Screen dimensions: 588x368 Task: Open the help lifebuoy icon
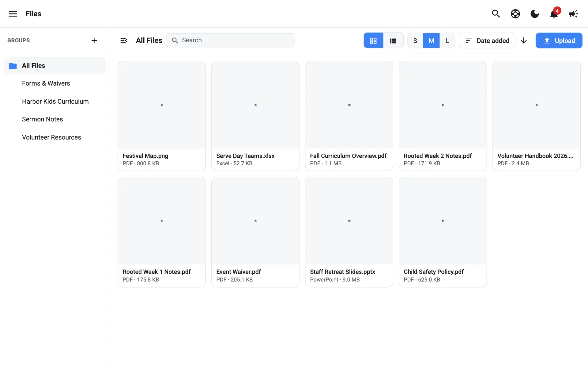[x=515, y=14]
